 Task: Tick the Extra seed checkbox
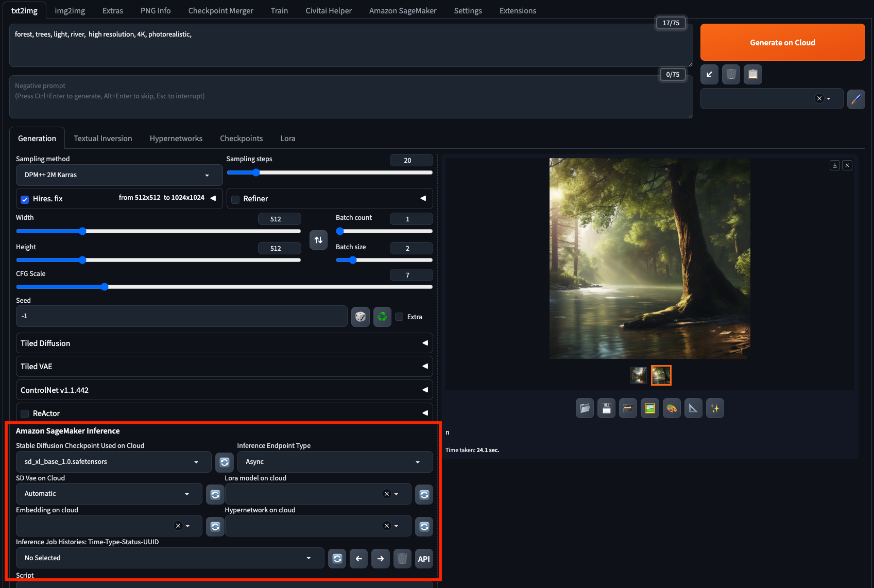[399, 317]
